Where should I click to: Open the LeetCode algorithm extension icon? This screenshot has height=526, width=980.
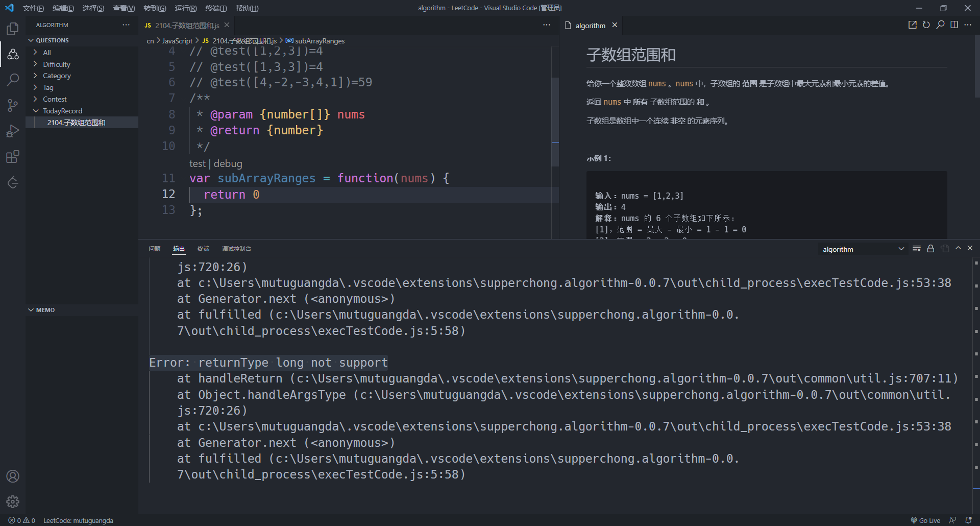pos(12,54)
